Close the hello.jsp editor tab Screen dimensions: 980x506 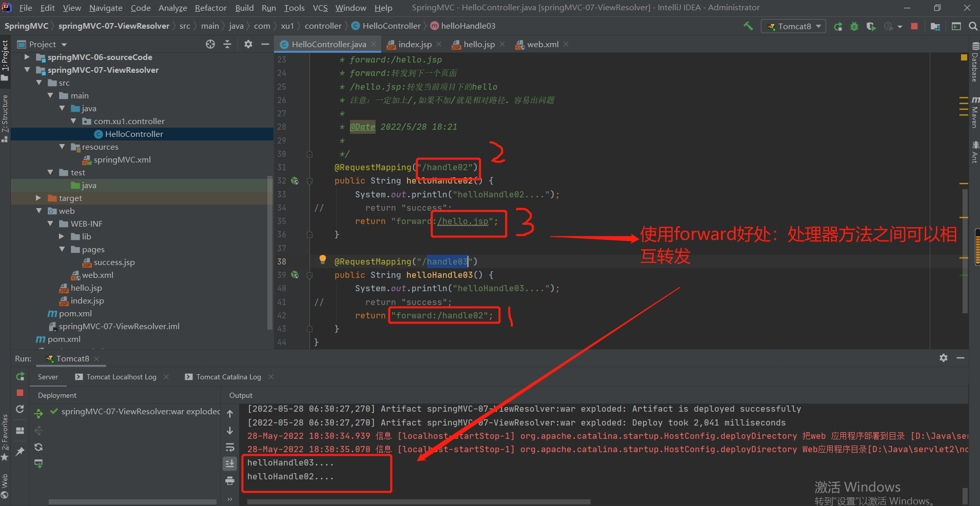point(502,45)
